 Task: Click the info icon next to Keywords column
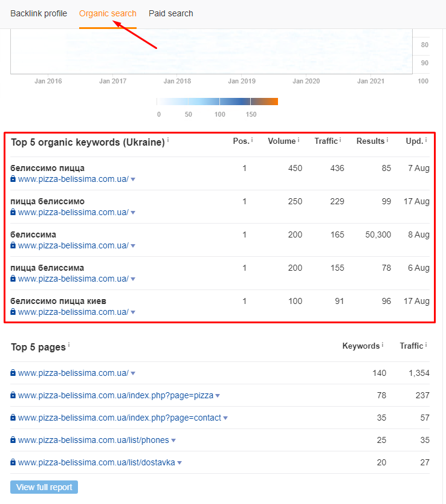(383, 345)
